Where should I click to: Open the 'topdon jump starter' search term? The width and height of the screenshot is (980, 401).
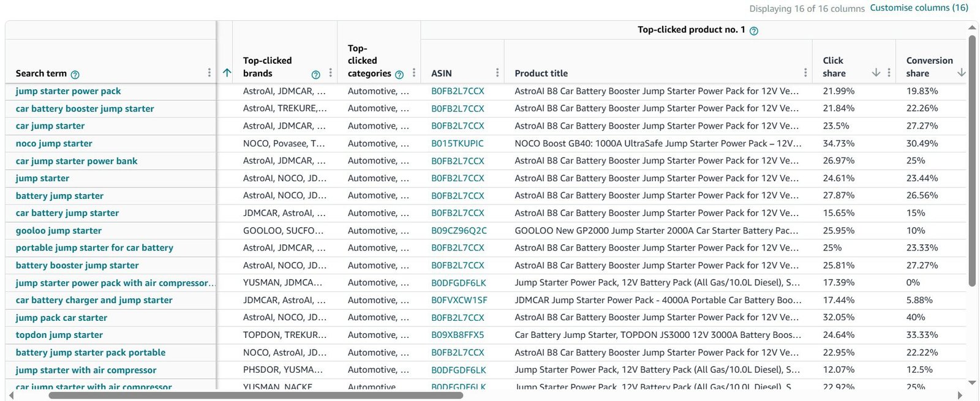(59, 335)
